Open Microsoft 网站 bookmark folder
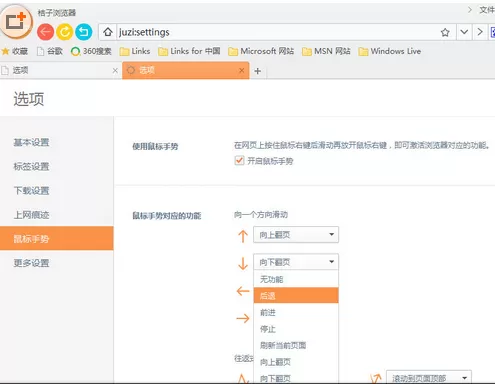The width and height of the screenshot is (495, 384). (261, 51)
